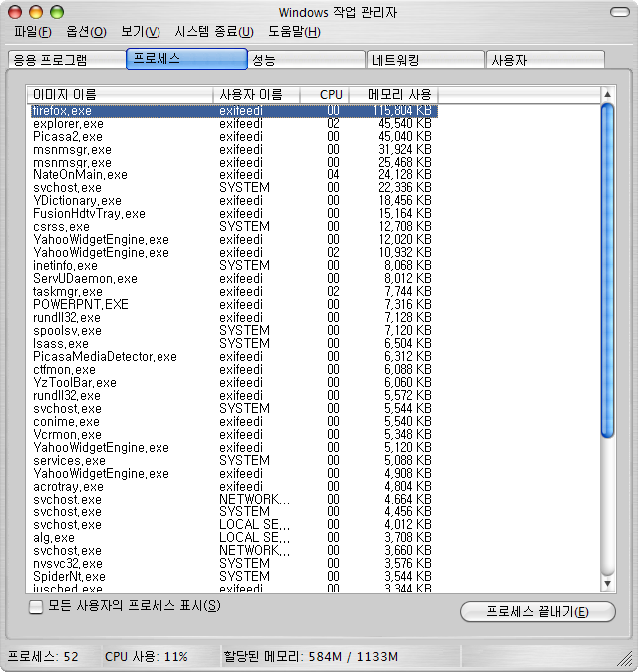Click the 프로세스 끝내기(E) button
The image size is (638, 672).
tap(537, 611)
